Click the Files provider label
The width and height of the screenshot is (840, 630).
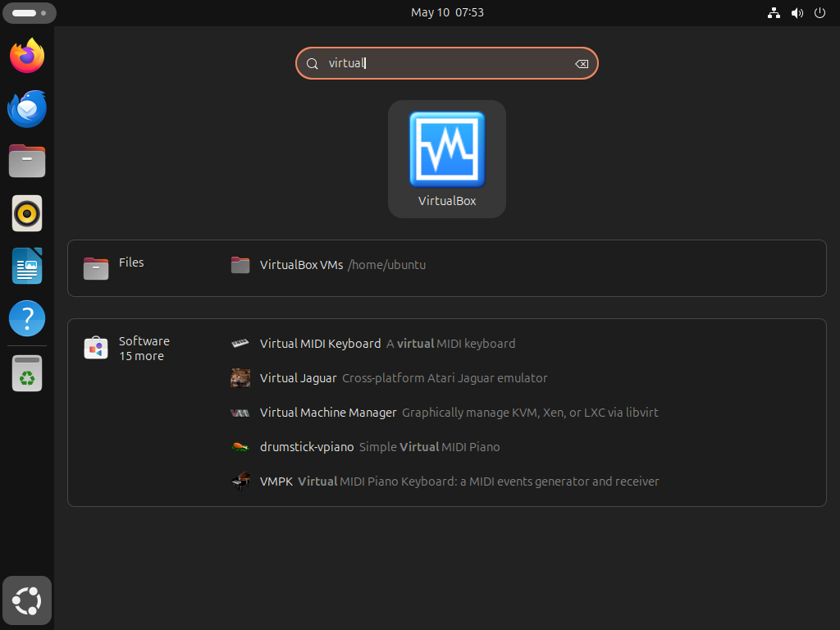coord(131,262)
